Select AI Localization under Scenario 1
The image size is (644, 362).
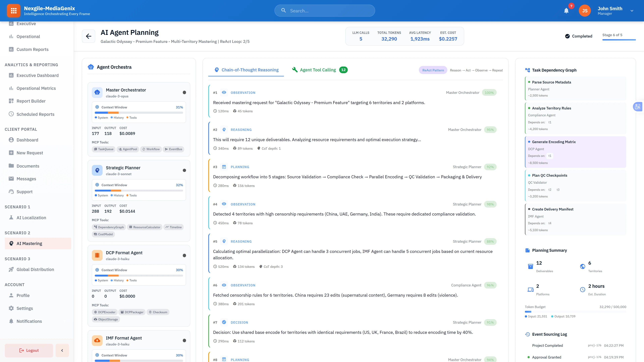tap(31, 218)
